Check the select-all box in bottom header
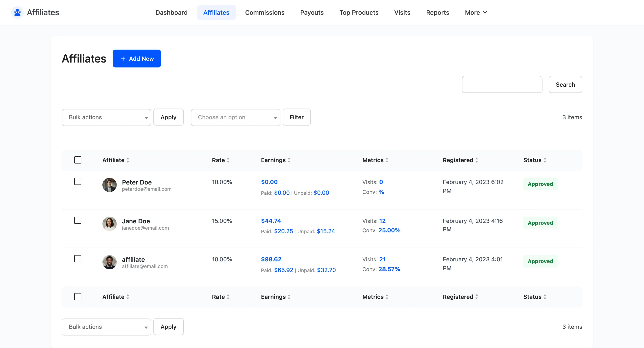The image size is (644, 348). (x=78, y=297)
